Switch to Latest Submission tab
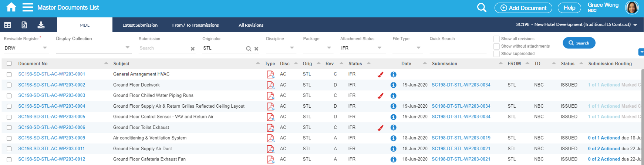 140,25
